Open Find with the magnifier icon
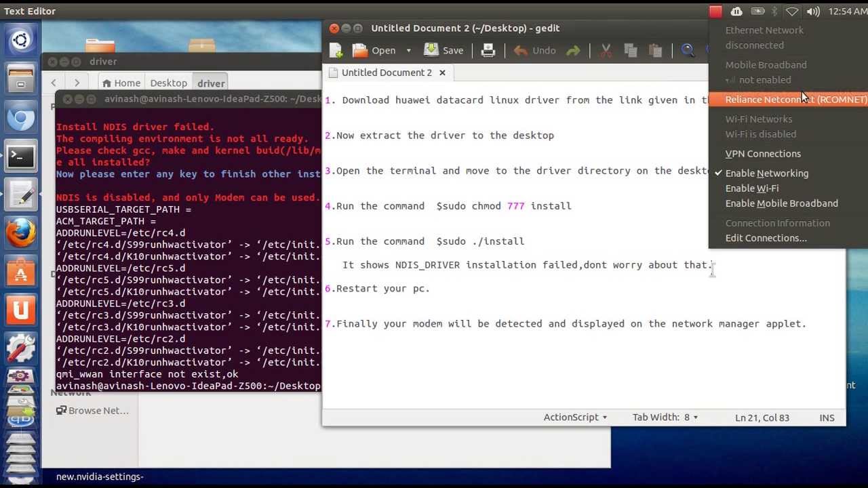The height and width of the screenshot is (488, 868). [688, 50]
